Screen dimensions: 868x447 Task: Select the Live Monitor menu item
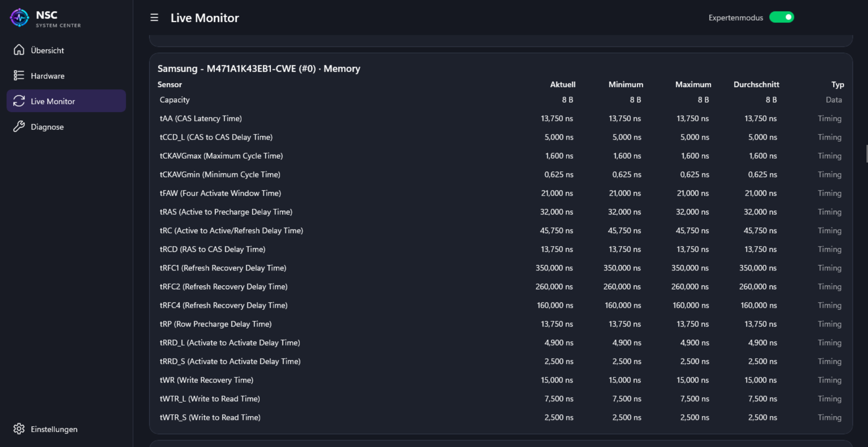point(66,101)
